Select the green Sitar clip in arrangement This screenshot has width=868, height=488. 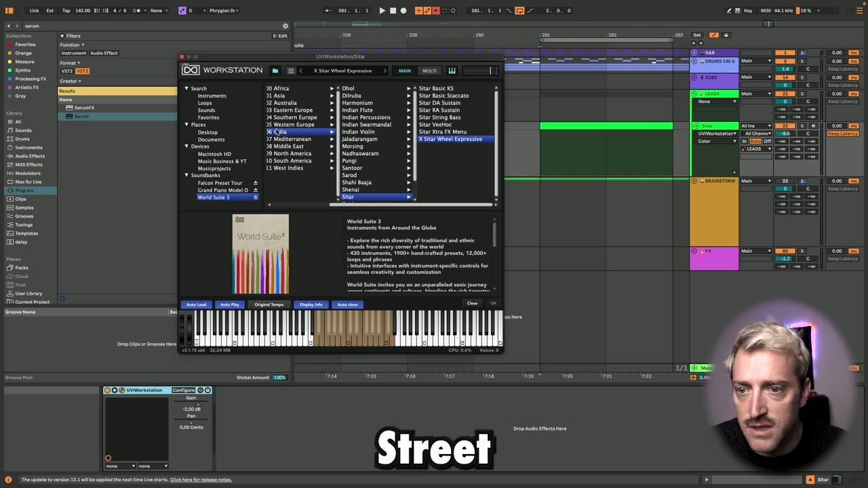point(606,126)
